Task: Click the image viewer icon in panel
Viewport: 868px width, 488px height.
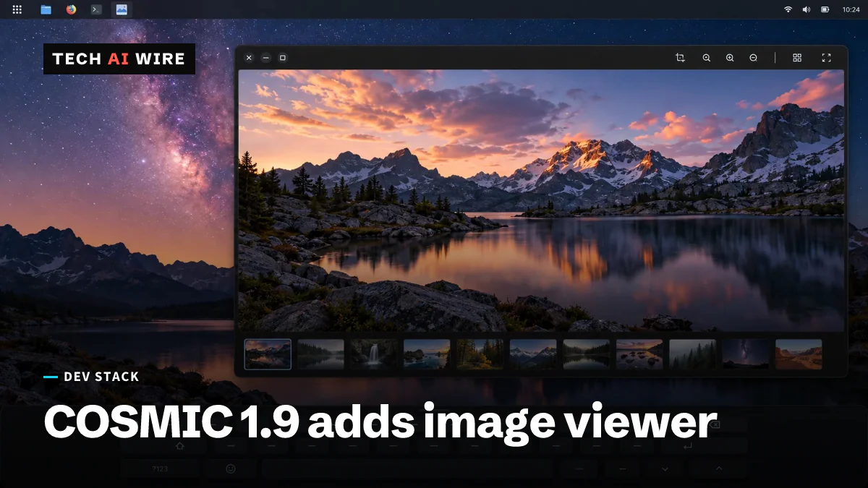Action: tap(122, 9)
